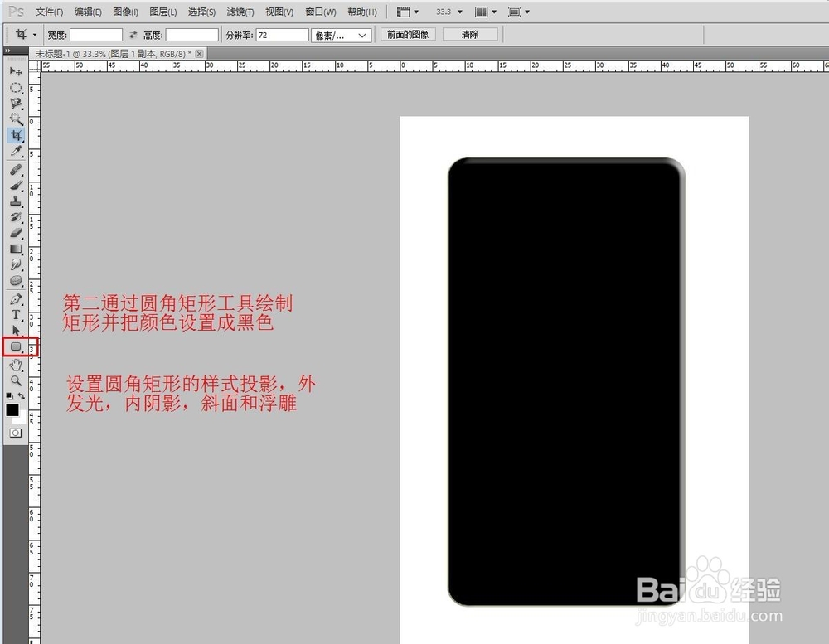Toggle Quick Mask mode
Image resolution: width=829 pixels, height=644 pixels.
coord(16,433)
